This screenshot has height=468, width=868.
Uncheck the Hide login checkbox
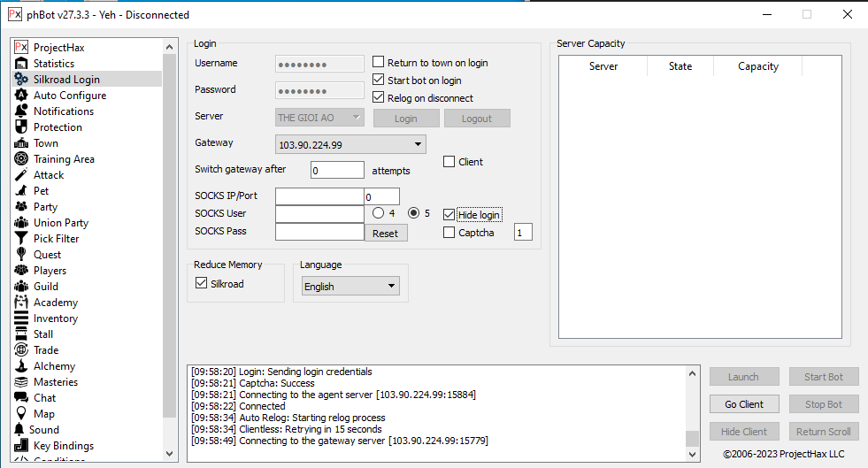pos(449,215)
